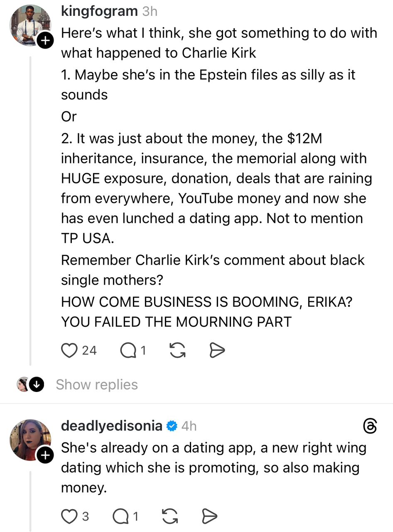Follow deadlyedisonia using plus badge
Image resolution: width=393 pixels, height=532 pixels.
click(45, 456)
